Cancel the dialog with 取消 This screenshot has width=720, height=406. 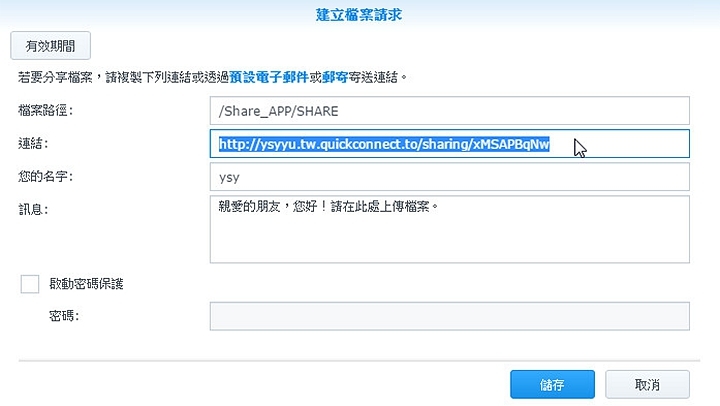click(x=647, y=384)
